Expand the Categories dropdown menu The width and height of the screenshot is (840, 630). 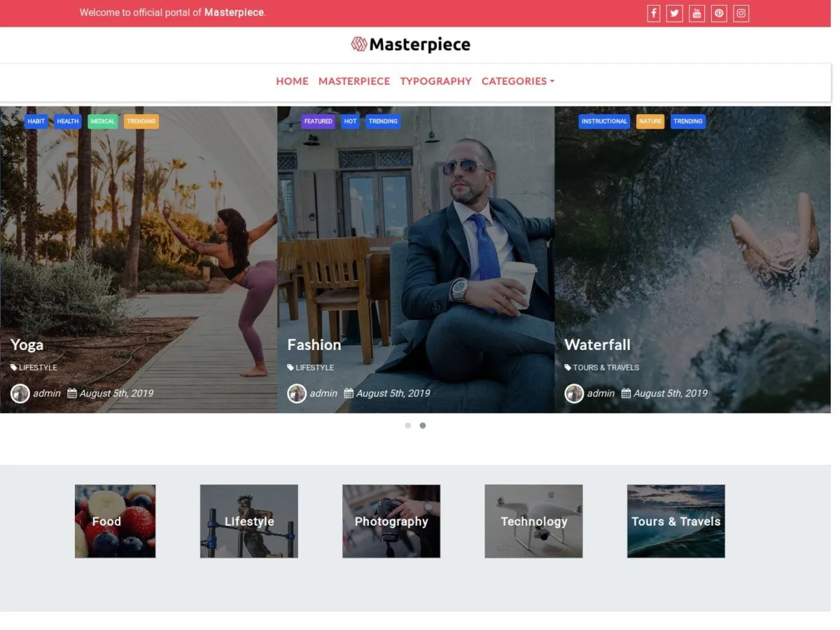[518, 81]
